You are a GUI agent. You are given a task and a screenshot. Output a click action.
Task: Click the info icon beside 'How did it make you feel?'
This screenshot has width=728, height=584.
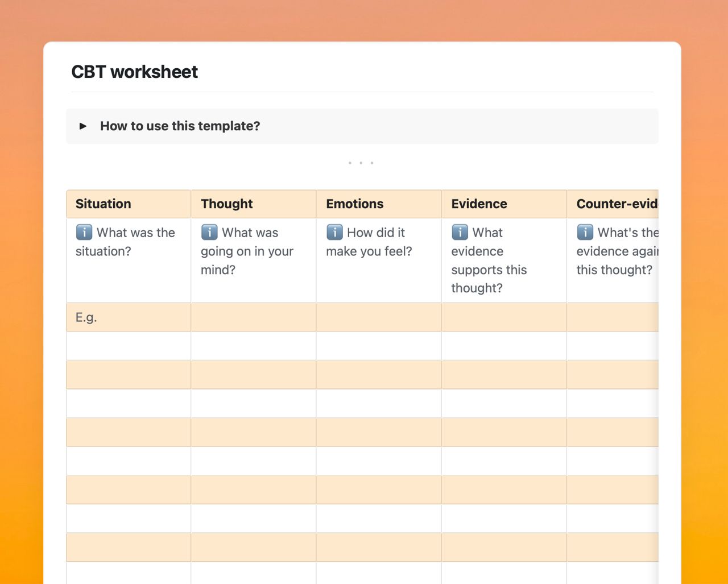334,232
